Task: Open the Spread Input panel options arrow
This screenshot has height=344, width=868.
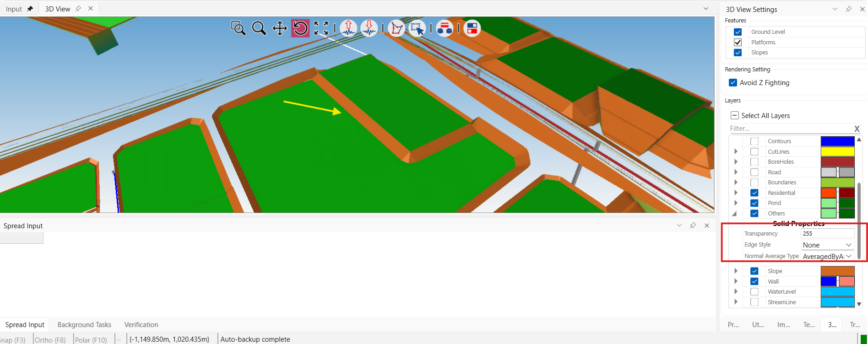Action: pos(679,226)
